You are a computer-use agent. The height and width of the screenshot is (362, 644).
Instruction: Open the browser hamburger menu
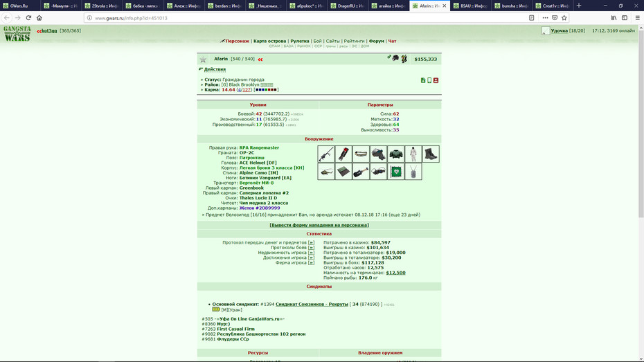tap(638, 17)
